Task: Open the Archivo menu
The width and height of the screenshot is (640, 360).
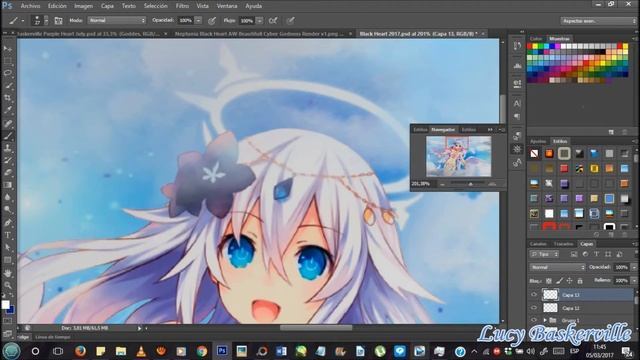Action: tap(31, 6)
